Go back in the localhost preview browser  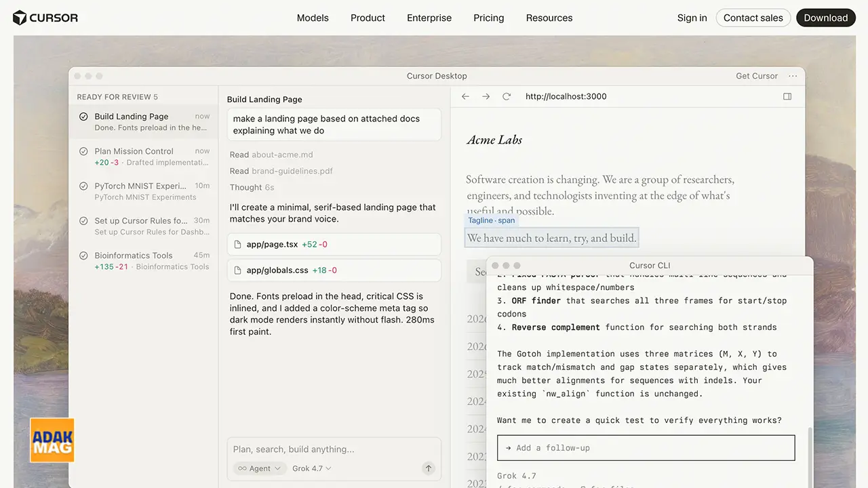click(x=465, y=97)
